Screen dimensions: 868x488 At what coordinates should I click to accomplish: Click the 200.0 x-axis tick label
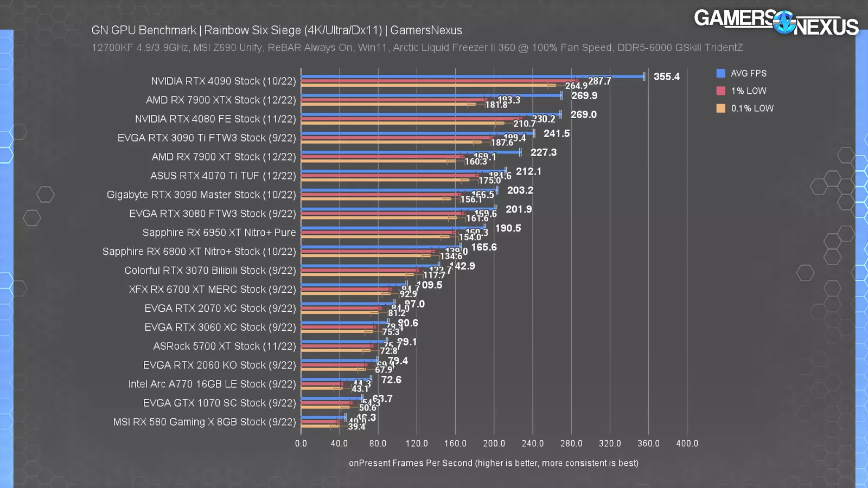[494, 444]
